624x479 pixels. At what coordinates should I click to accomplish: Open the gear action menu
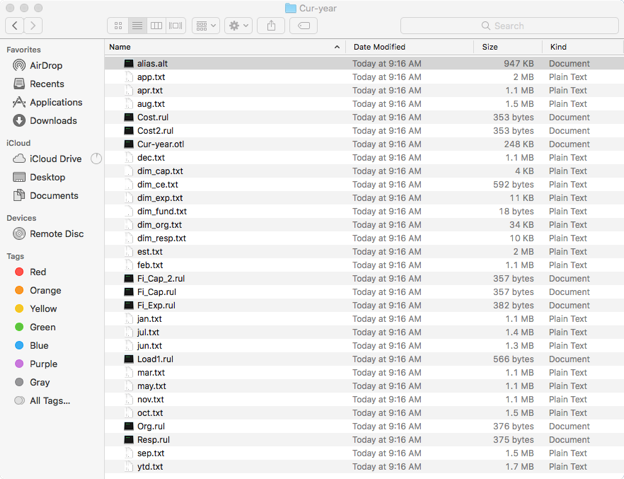pyautogui.click(x=238, y=26)
